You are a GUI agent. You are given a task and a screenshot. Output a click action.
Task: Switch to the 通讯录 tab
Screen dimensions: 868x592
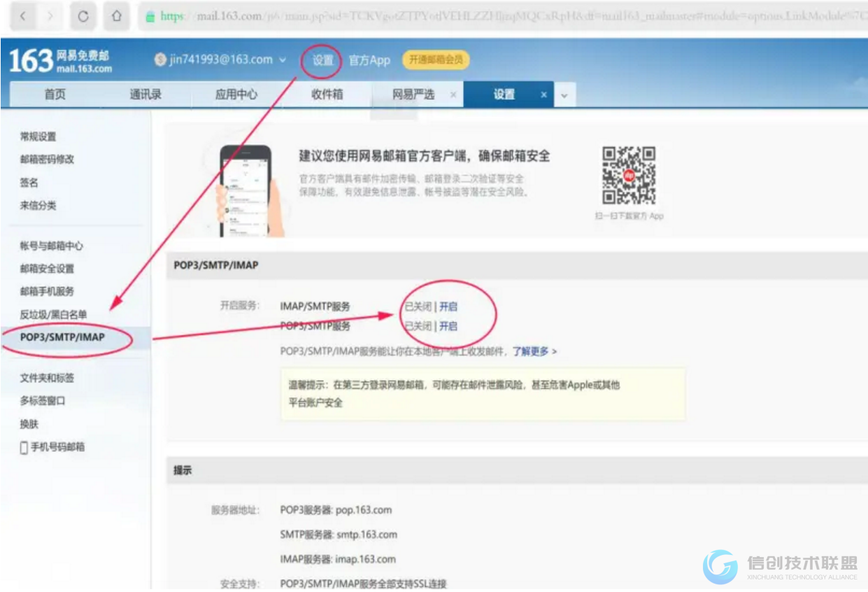pyautogui.click(x=145, y=94)
